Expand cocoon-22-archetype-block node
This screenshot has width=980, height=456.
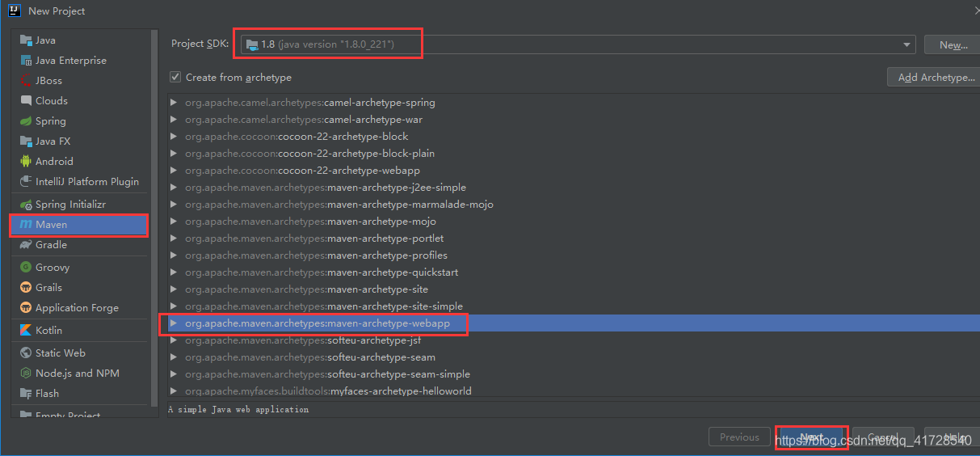coord(174,137)
